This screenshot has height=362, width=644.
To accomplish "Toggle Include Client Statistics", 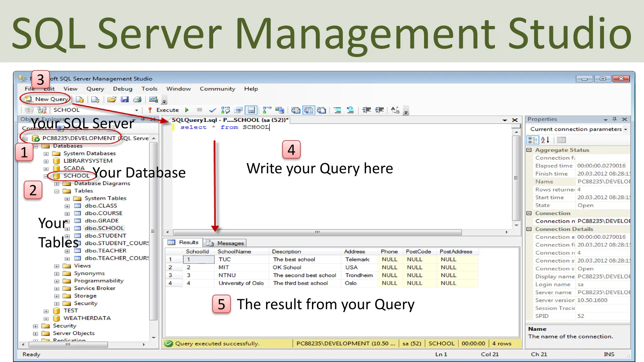I will [x=280, y=110].
